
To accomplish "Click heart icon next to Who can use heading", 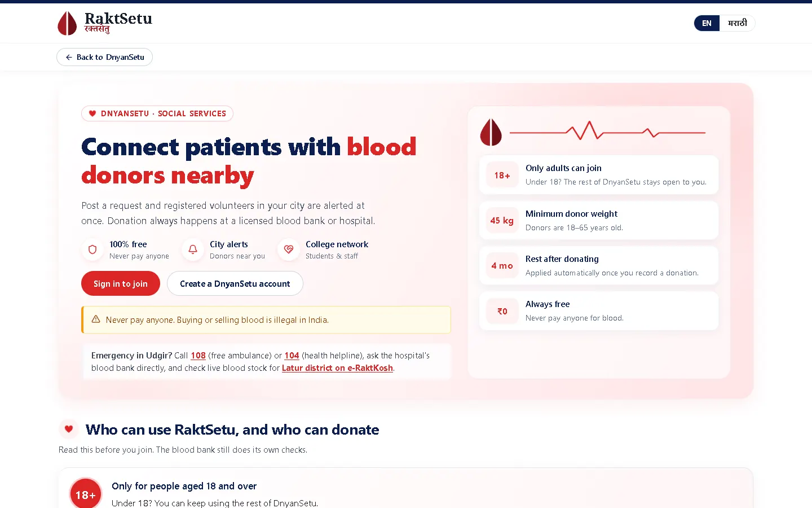I will [69, 429].
